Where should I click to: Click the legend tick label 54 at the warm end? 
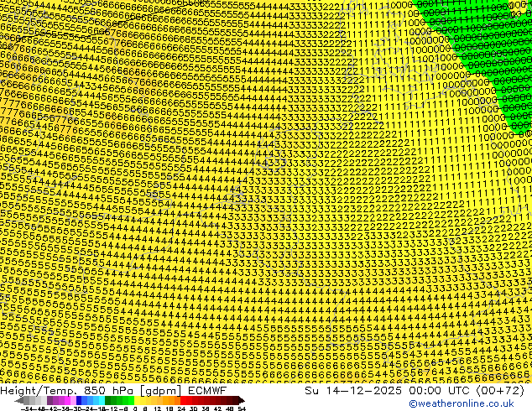(x=242, y=408)
